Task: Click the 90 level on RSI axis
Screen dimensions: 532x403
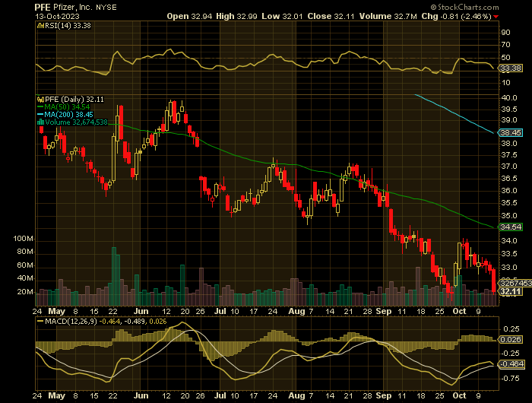Action: [x=505, y=33]
